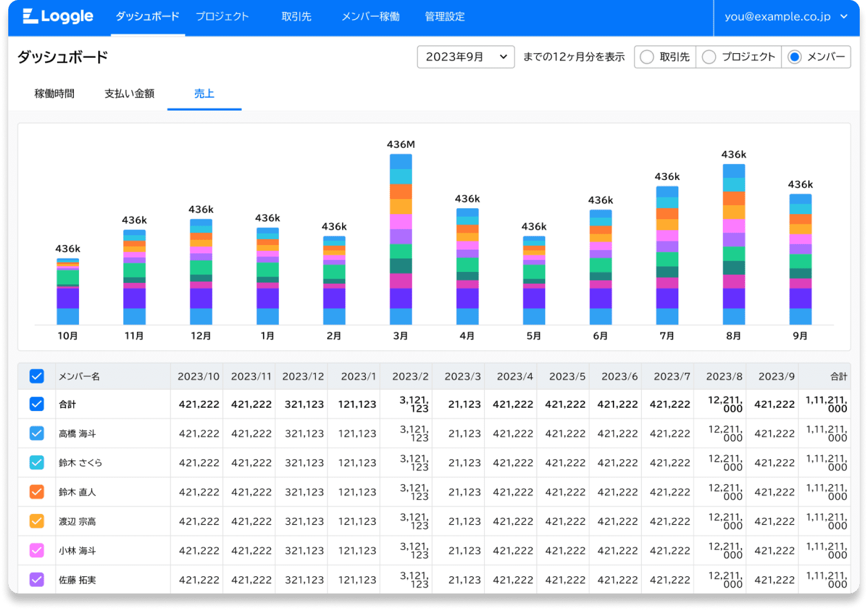This screenshot has width=868, height=610.
Task: Switch to the 売上 tab
Action: click(x=204, y=94)
